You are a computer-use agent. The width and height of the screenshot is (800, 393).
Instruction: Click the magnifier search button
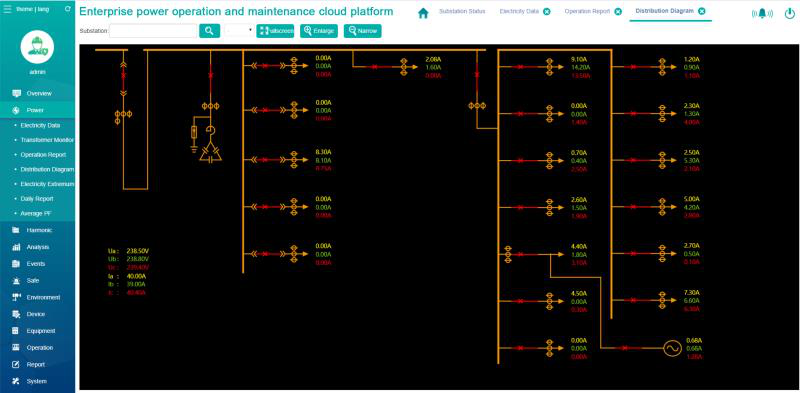click(209, 31)
